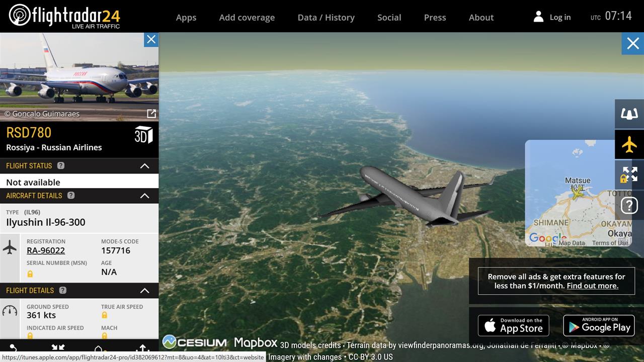The height and width of the screenshot is (362, 644).
Task: Open the Data / History menu
Action: (x=326, y=17)
